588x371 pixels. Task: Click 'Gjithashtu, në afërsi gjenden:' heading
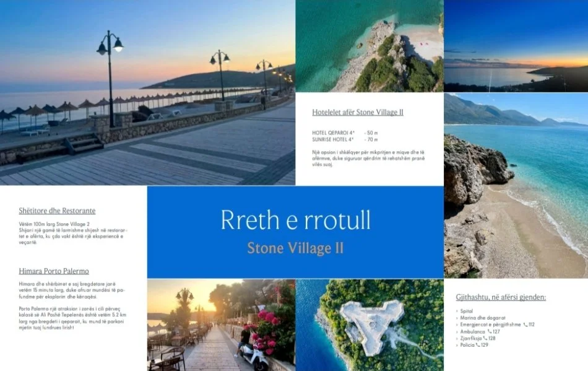click(501, 297)
